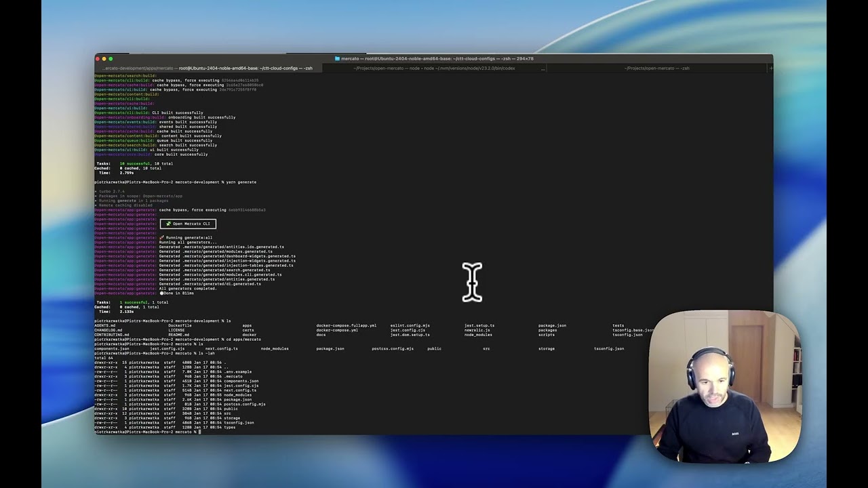Open a new terminal tab with plus button
The height and width of the screenshot is (488, 868).
[x=770, y=68]
